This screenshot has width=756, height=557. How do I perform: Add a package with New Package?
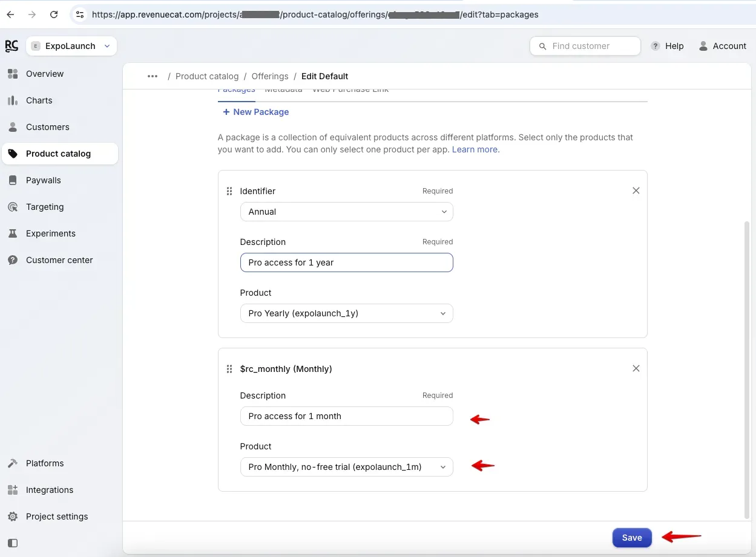[x=255, y=112]
